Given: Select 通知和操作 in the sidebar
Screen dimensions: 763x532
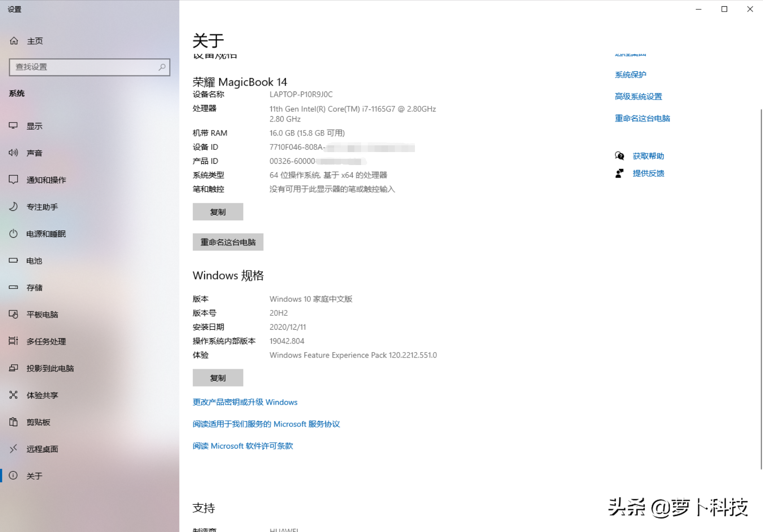Looking at the screenshot, I should [x=46, y=180].
